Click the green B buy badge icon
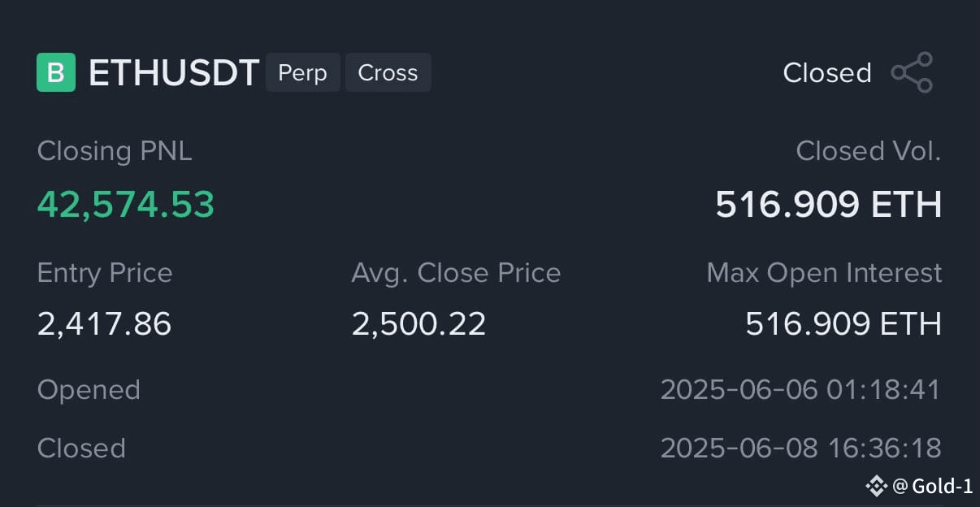Viewport: 980px width, 507px height. point(56,72)
